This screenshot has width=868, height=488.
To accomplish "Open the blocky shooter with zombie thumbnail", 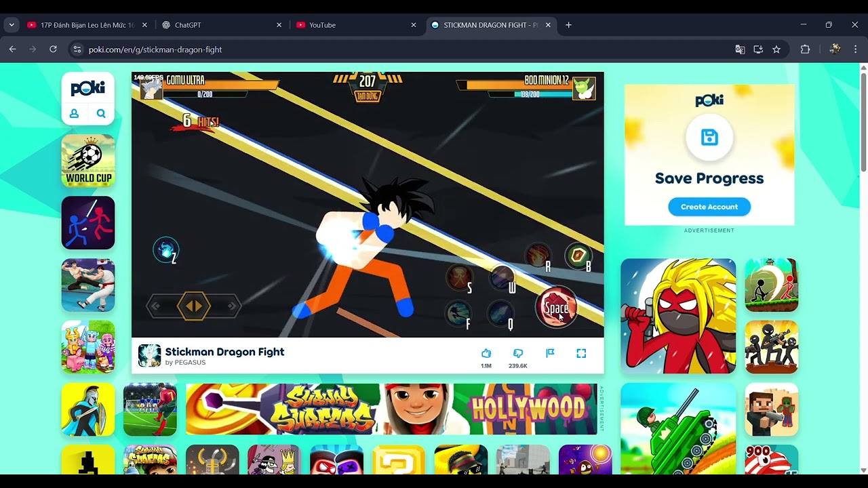I will [x=772, y=409].
